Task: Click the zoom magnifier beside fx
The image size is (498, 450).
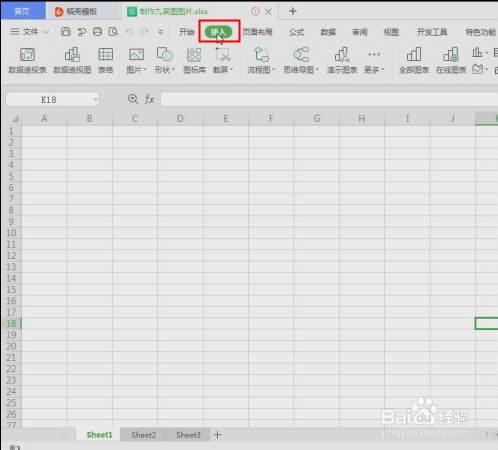Action: pyautogui.click(x=133, y=99)
